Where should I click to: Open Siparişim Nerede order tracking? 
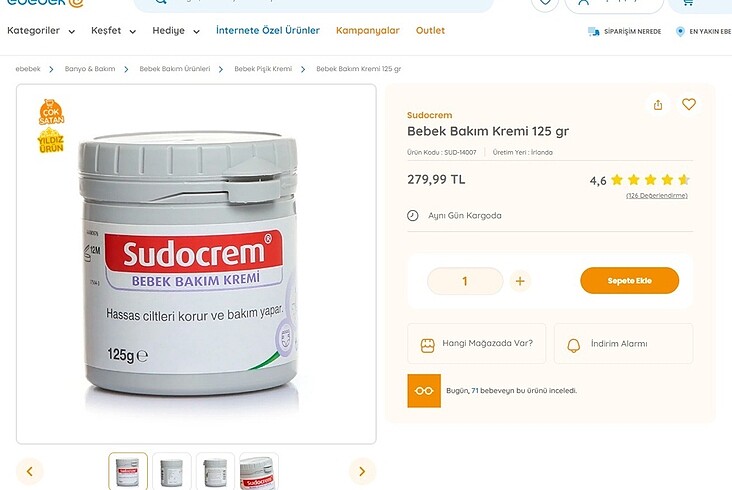(x=625, y=31)
